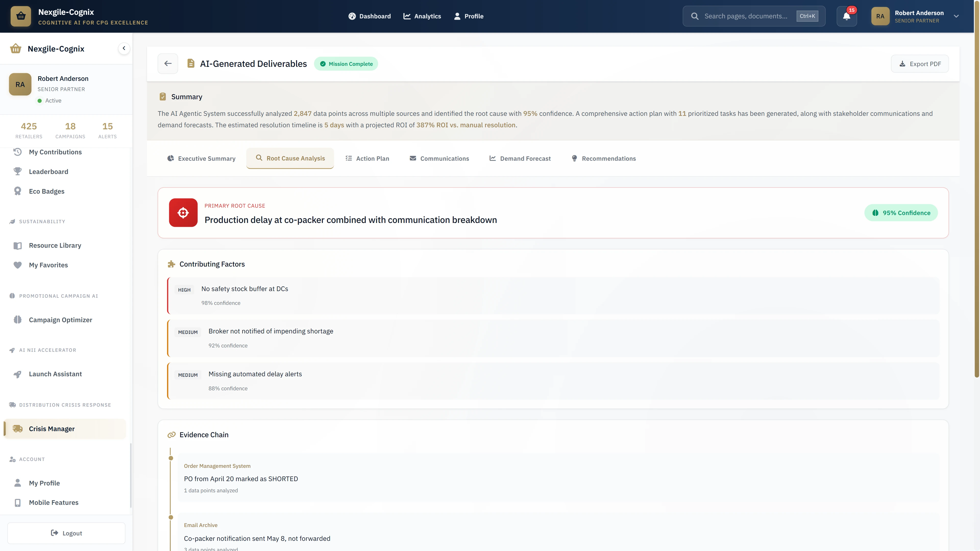Launch the search via the magnifier icon
Viewport: 980px width, 551px height.
695,16
